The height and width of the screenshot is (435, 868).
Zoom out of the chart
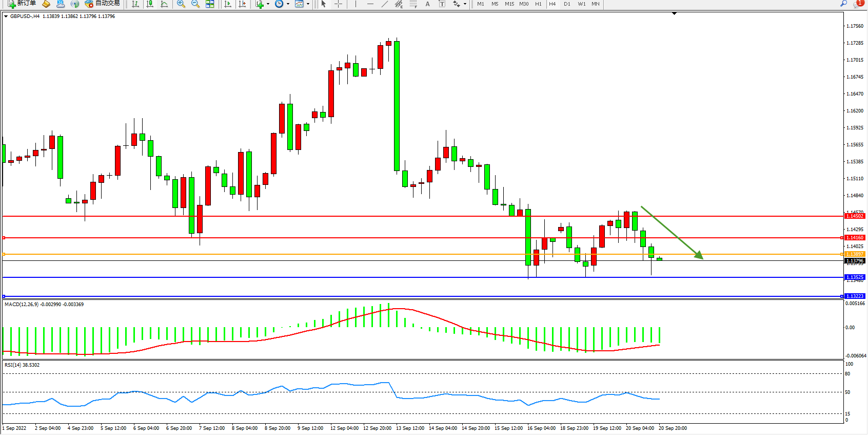tap(195, 4)
